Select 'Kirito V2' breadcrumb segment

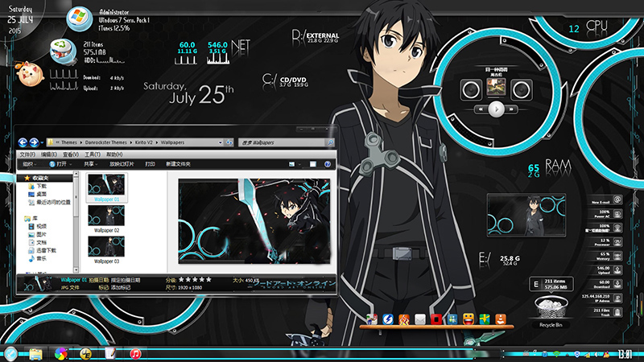pos(144,142)
